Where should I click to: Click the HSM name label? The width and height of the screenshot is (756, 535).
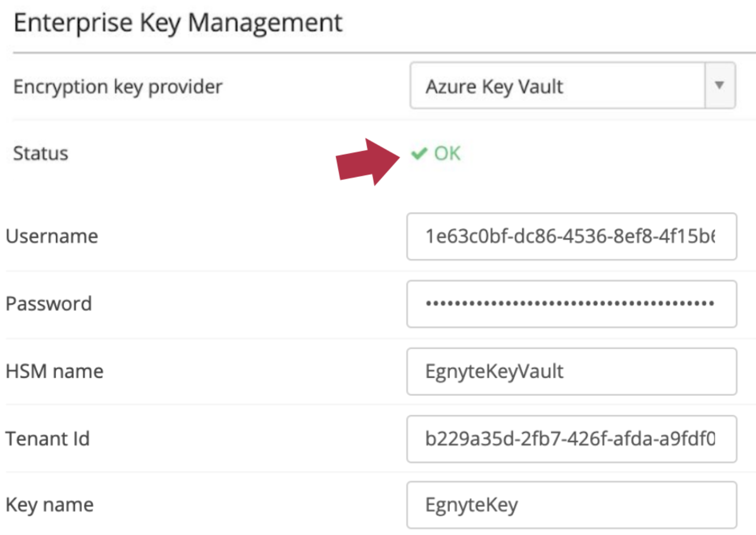coord(54,371)
